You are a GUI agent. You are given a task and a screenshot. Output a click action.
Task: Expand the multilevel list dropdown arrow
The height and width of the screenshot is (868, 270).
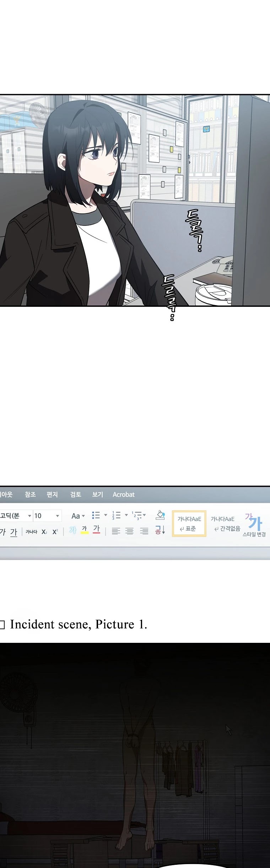[144, 515]
